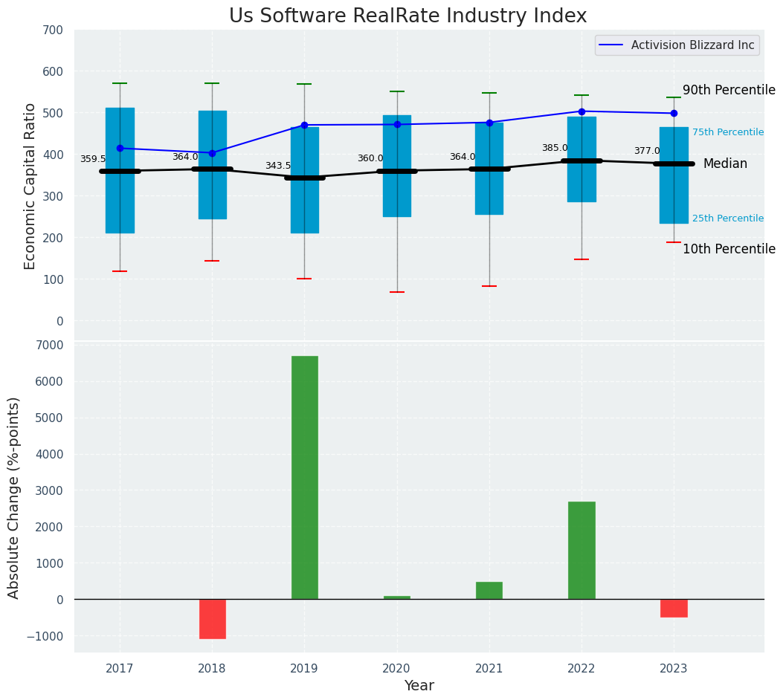Click the 2018 red negative bar

(212, 619)
